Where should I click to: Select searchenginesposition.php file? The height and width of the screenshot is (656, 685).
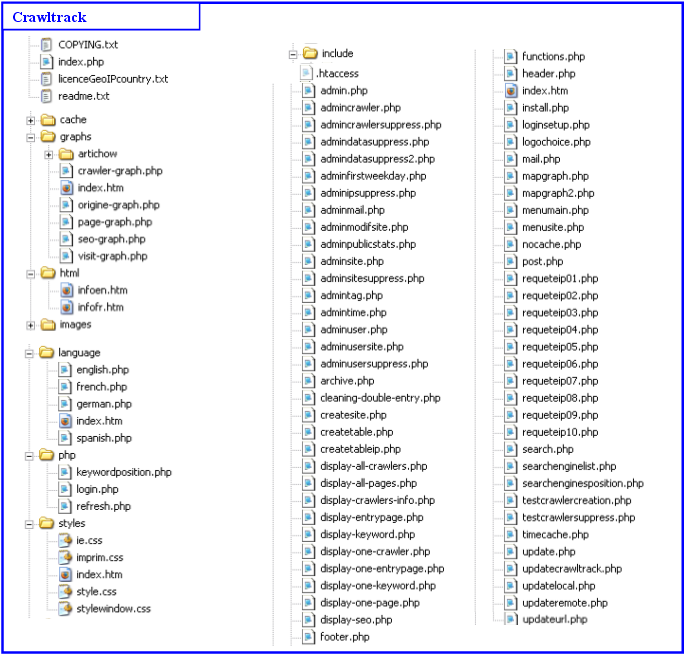(582, 484)
